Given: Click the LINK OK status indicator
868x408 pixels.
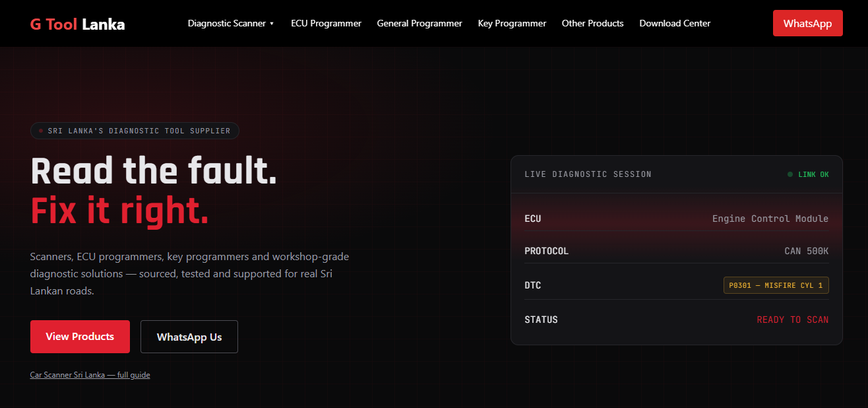Looking at the screenshot, I should (808, 174).
